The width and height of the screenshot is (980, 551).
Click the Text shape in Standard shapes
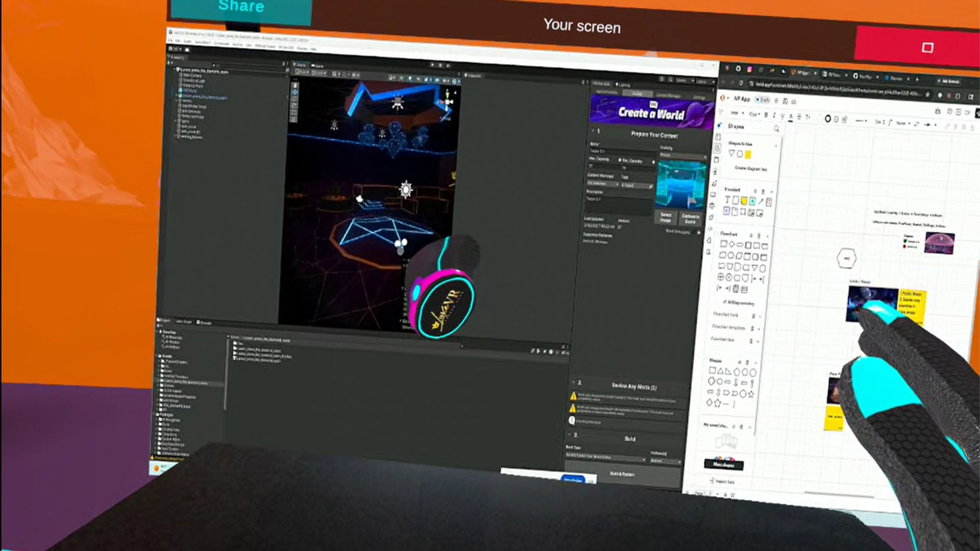pyautogui.click(x=727, y=200)
